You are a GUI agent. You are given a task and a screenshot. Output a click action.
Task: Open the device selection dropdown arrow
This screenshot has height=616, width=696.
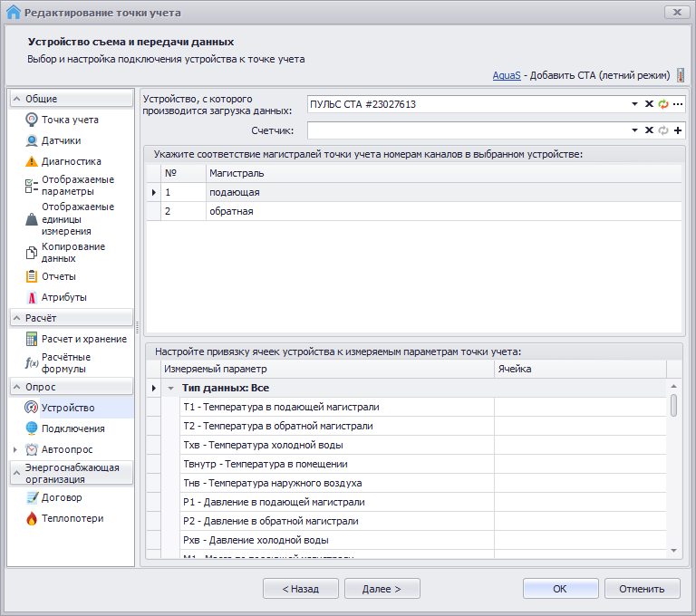(x=634, y=104)
